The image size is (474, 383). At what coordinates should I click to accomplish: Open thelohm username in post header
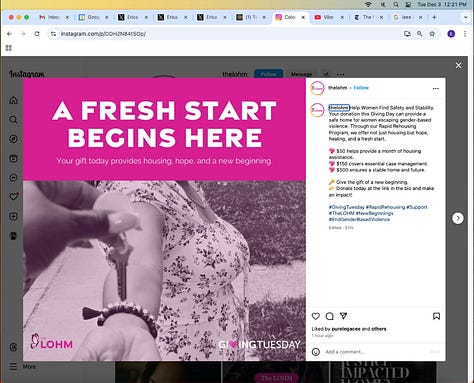(x=337, y=88)
